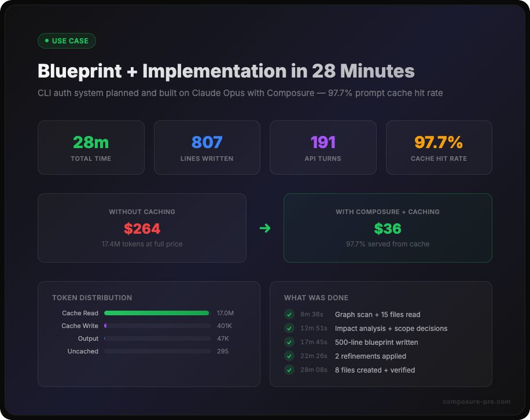
Task: Click the green arrow between cost comparison cards
Action: click(265, 228)
